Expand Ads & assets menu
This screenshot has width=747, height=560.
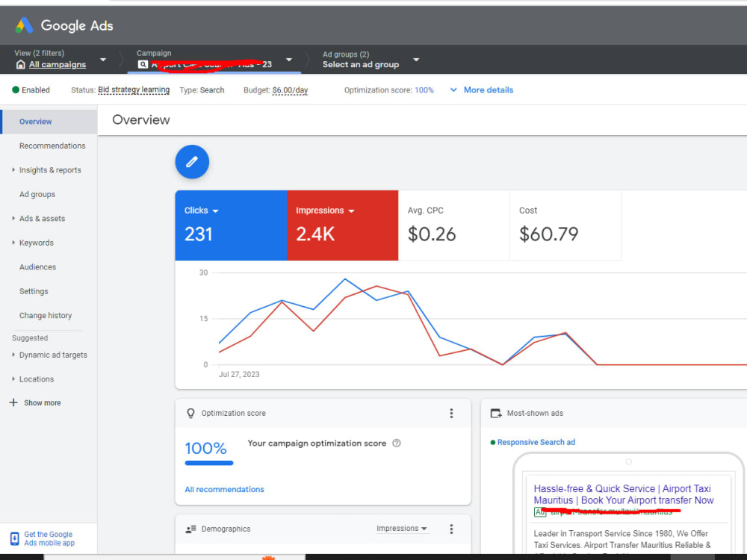click(x=13, y=218)
